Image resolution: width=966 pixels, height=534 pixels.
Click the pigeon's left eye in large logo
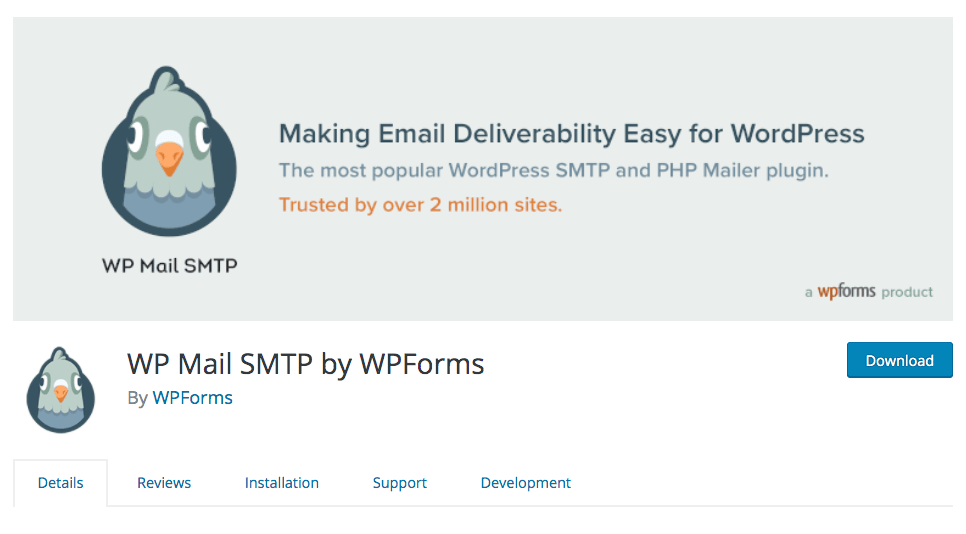point(136,136)
